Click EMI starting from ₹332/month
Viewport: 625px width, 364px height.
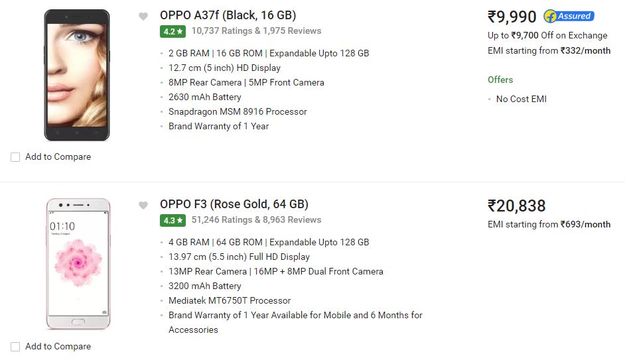(x=549, y=50)
